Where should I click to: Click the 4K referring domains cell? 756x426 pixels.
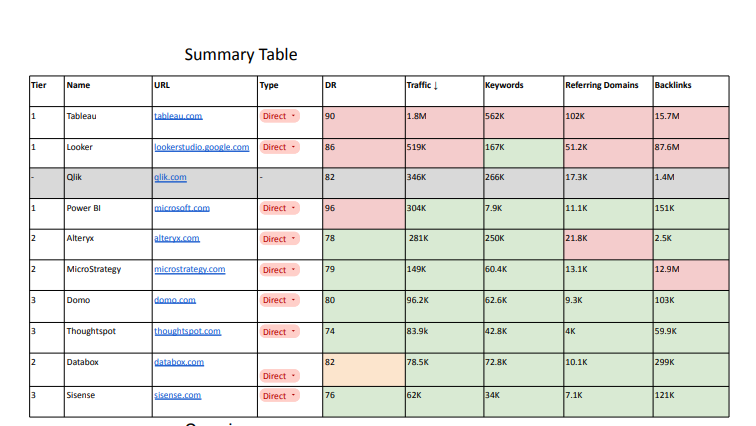coord(608,338)
